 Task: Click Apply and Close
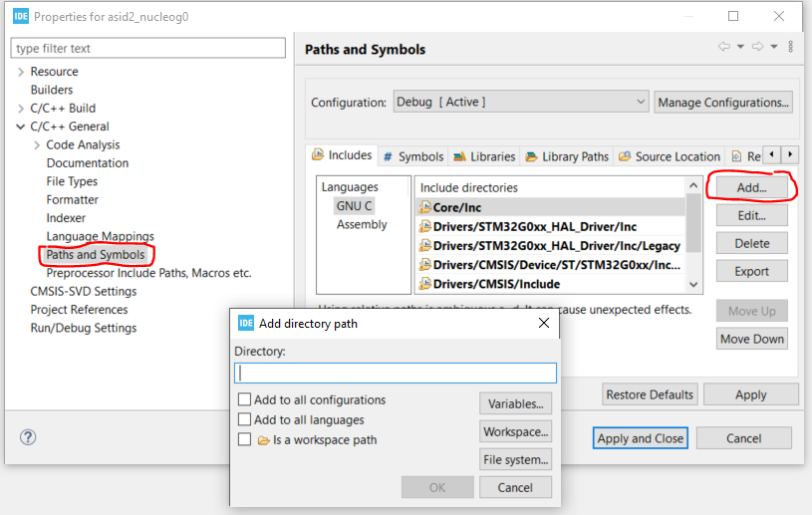[640, 438]
